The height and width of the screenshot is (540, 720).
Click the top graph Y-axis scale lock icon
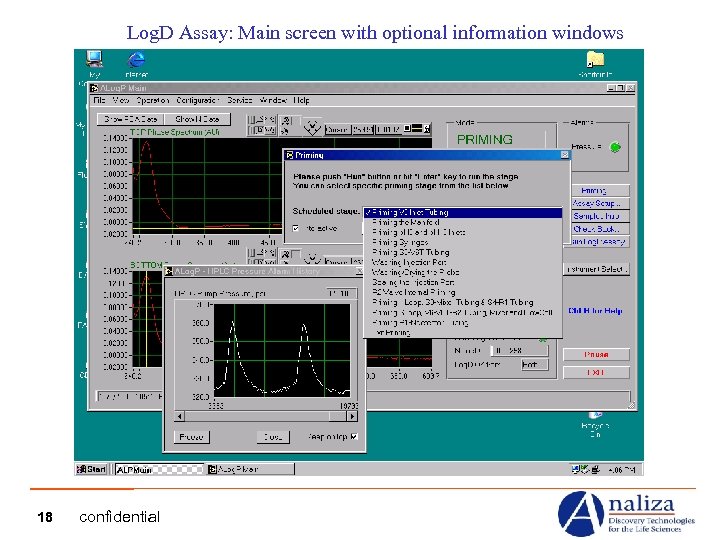pos(252,130)
